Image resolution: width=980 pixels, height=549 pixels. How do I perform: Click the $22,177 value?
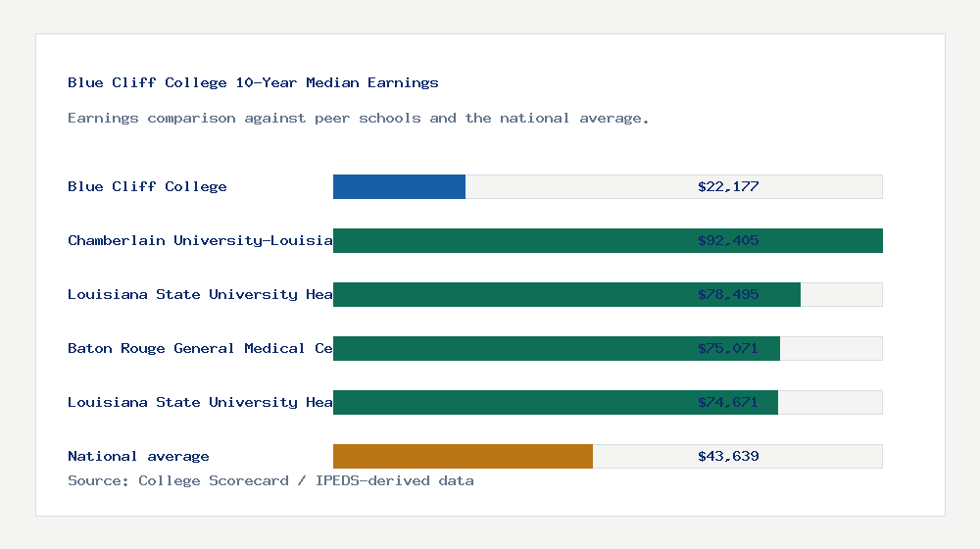[x=728, y=186]
